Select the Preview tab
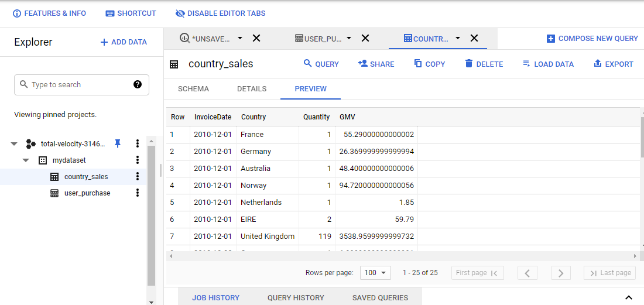This screenshot has width=644, height=305. click(x=310, y=88)
